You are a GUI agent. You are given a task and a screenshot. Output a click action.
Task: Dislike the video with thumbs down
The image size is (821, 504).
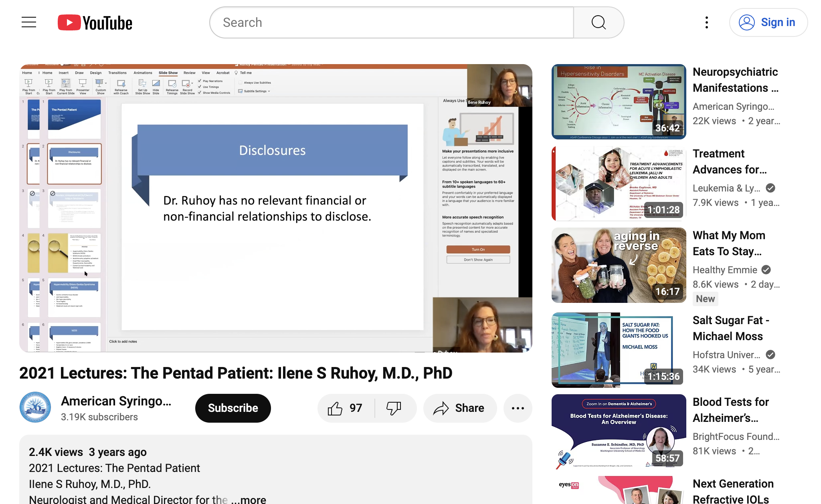(x=394, y=408)
